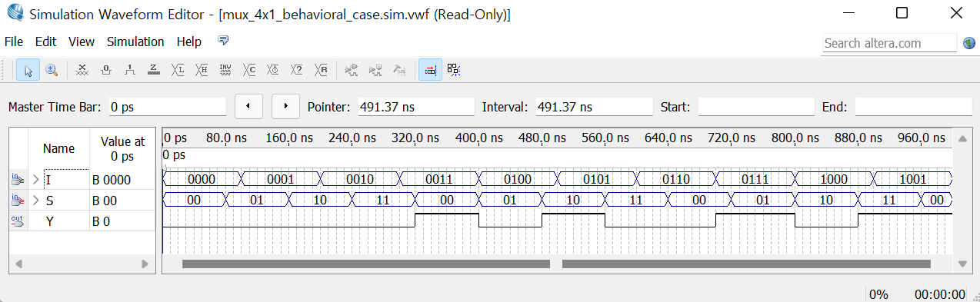Select the Selection (arrow) tool
The width and height of the screenshot is (980, 302).
[28, 70]
